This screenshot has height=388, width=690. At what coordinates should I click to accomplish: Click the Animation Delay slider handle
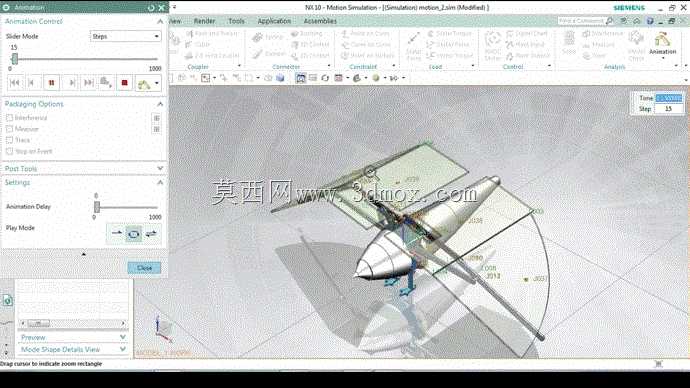click(97, 207)
